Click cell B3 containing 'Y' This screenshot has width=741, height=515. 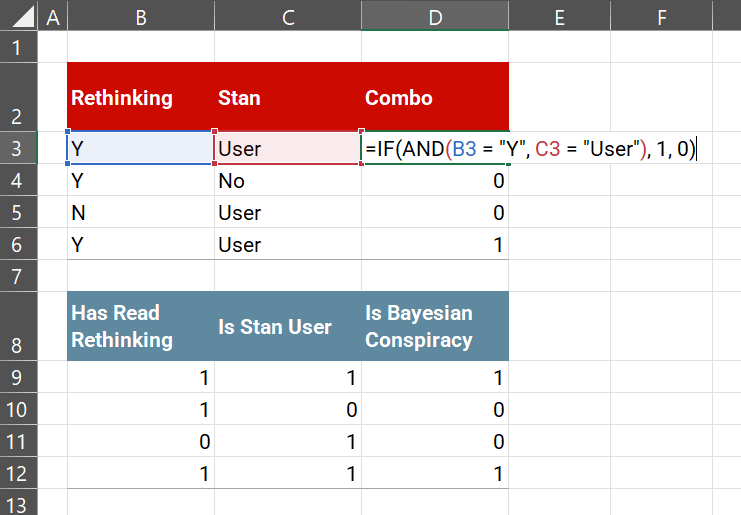tap(141, 148)
